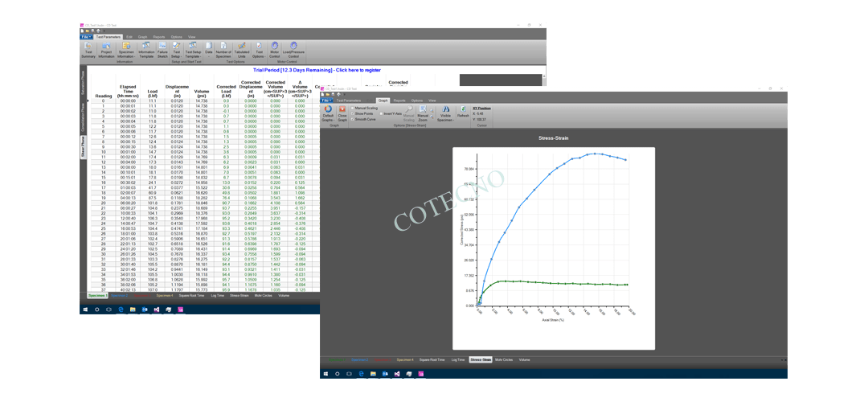Image resolution: width=868 pixels, height=402 pixels.
Task: Expand Visible Specimen dropdown in graph window
Action: click(x=445, y=113)
